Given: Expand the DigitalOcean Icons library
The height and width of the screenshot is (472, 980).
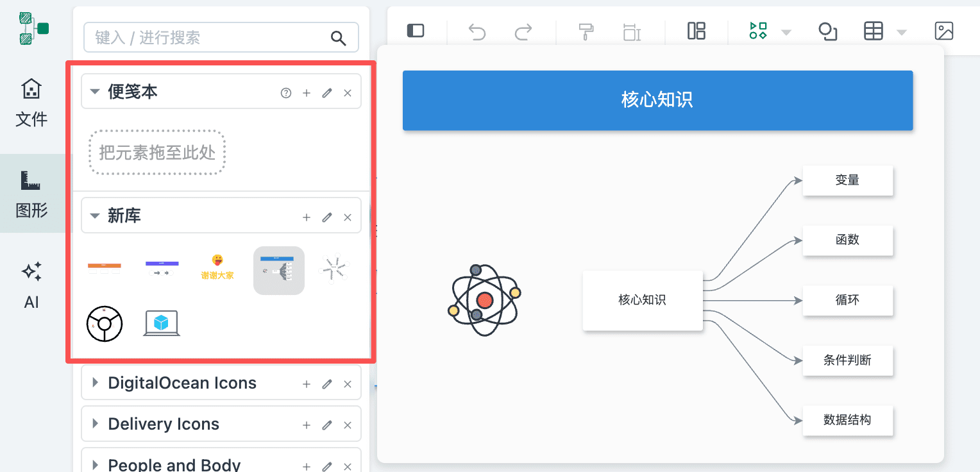Looking at the screenshot, I should point(95,383).
